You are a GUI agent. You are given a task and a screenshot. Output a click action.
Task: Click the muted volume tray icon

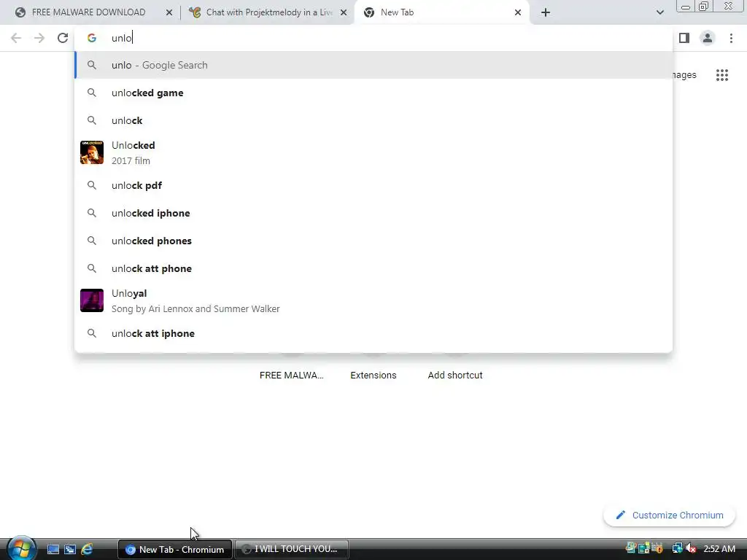pos(691,549)
